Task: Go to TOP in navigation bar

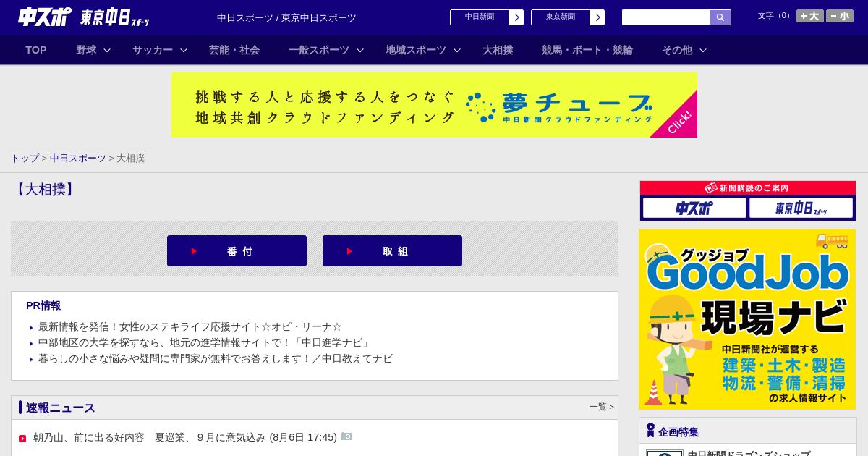Action: click(x=36, y=50)
